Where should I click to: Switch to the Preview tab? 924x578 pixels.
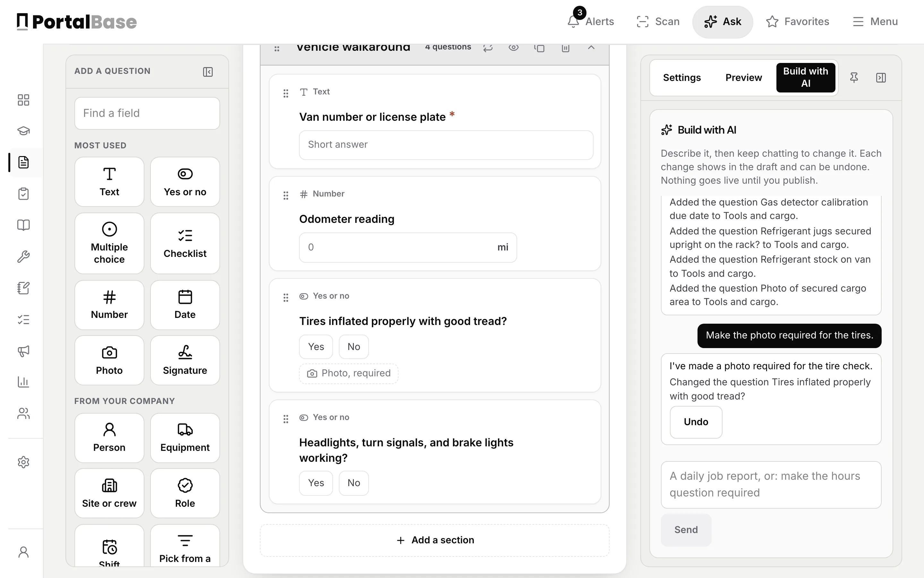[743, 78]
